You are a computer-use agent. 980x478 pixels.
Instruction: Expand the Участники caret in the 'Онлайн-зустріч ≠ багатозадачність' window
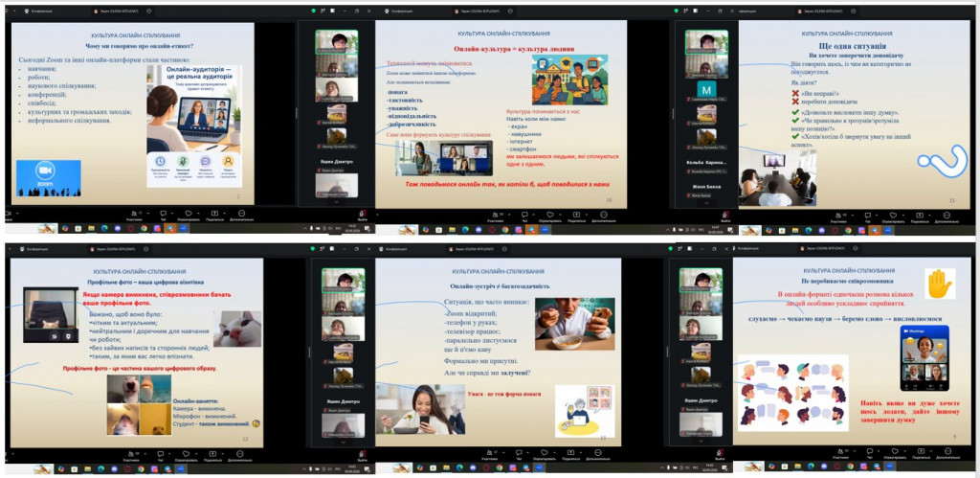coord(503,452)
